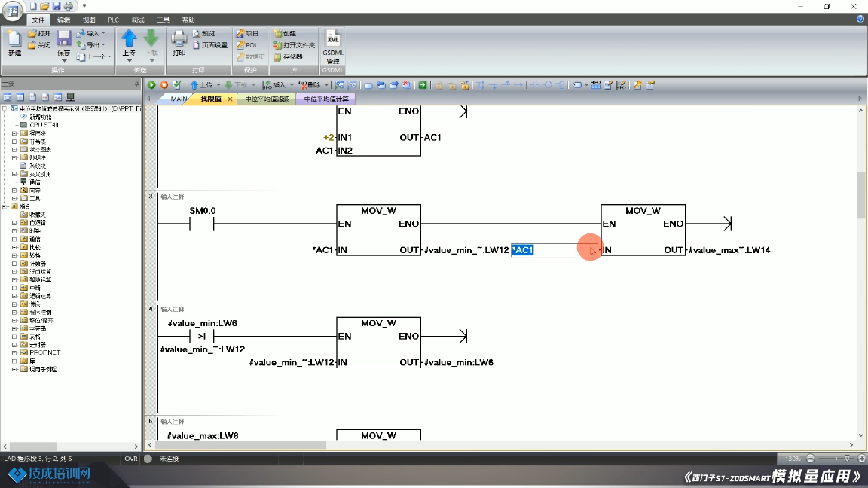868x488 pixels.
Task: Expand the 数据块 tree node
Action: point(14,157)
